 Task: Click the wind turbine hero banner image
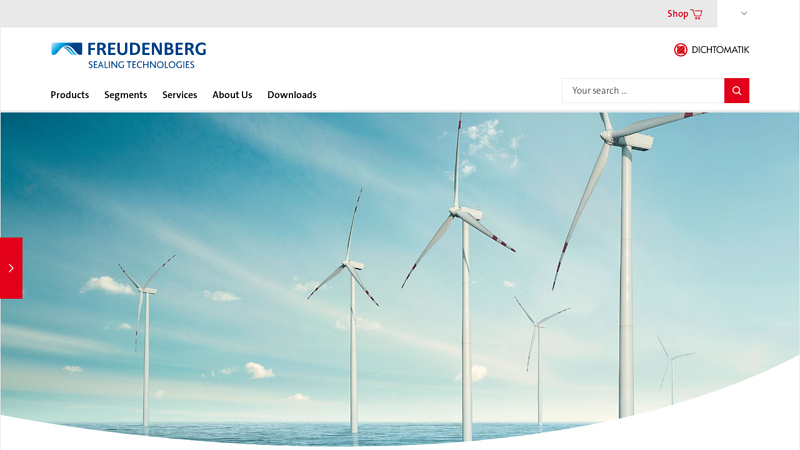click(250, 220)
